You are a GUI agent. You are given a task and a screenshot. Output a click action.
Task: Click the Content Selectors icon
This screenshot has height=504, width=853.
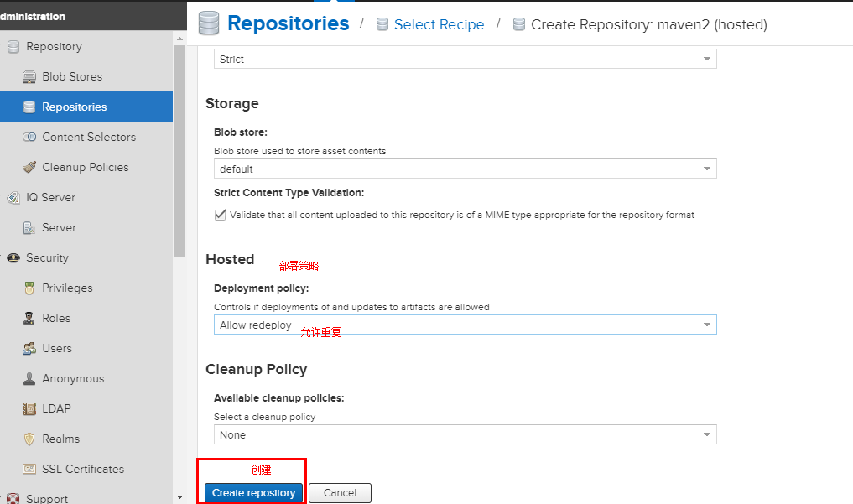29,138
